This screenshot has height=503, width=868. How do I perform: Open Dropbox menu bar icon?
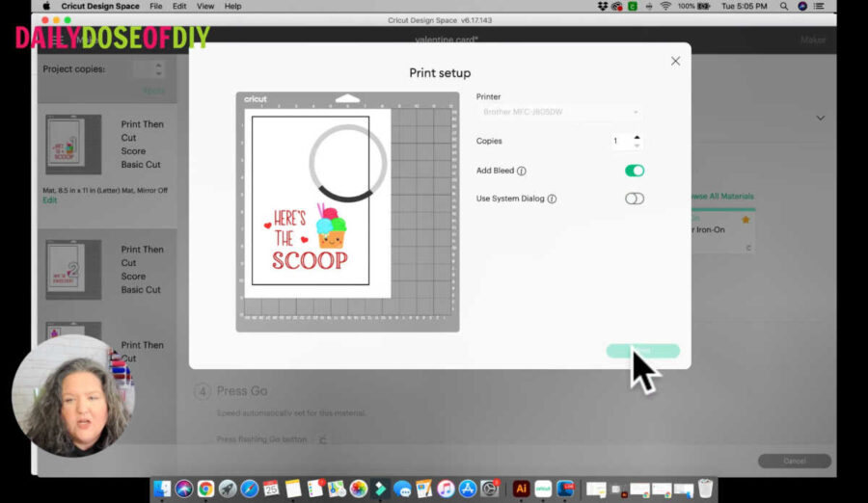[x=603, y=6]
